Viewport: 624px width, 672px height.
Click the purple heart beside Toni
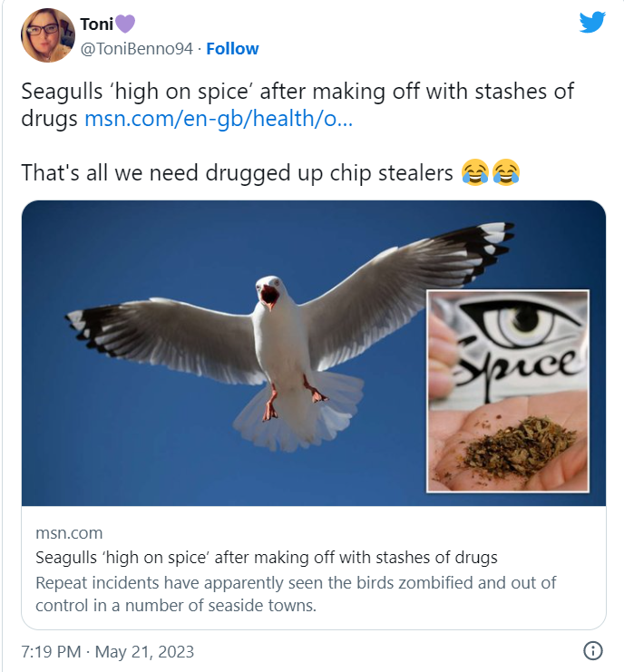pyautogui.click(x=125, y=24)
